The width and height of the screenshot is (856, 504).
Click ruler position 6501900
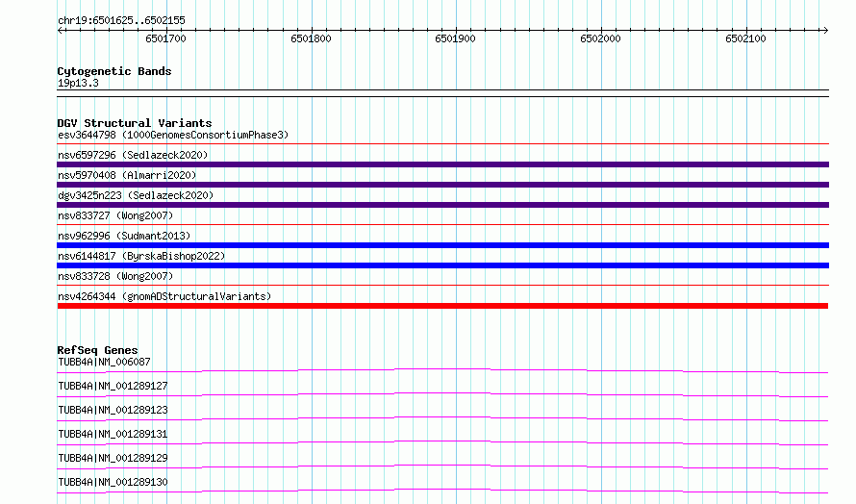(455, 38)
